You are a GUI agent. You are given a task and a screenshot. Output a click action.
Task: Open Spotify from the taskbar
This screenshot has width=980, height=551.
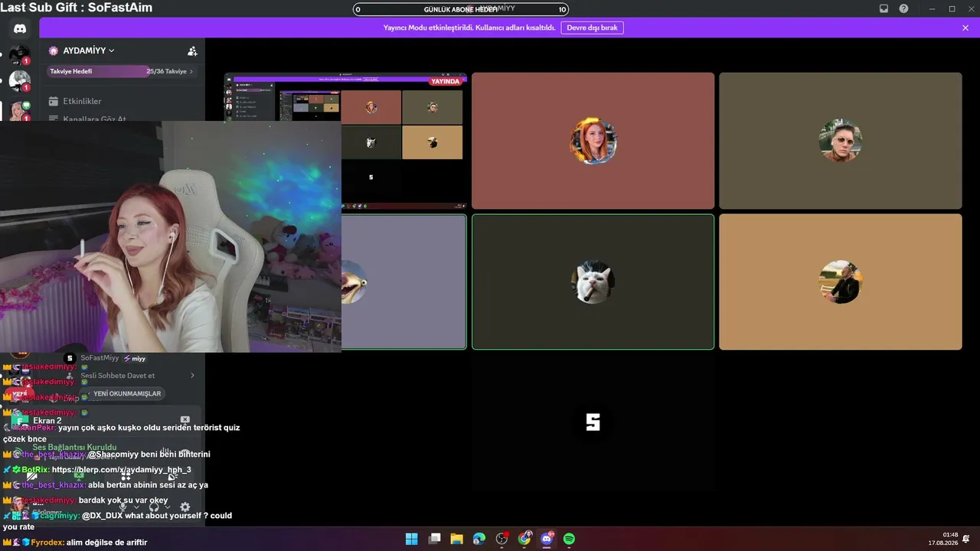[569, 539]
